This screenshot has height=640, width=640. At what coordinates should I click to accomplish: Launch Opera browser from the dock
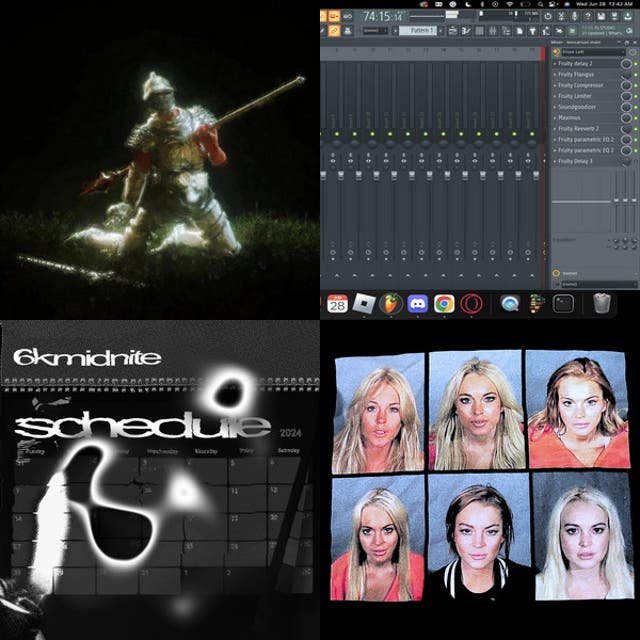point(471,304)
